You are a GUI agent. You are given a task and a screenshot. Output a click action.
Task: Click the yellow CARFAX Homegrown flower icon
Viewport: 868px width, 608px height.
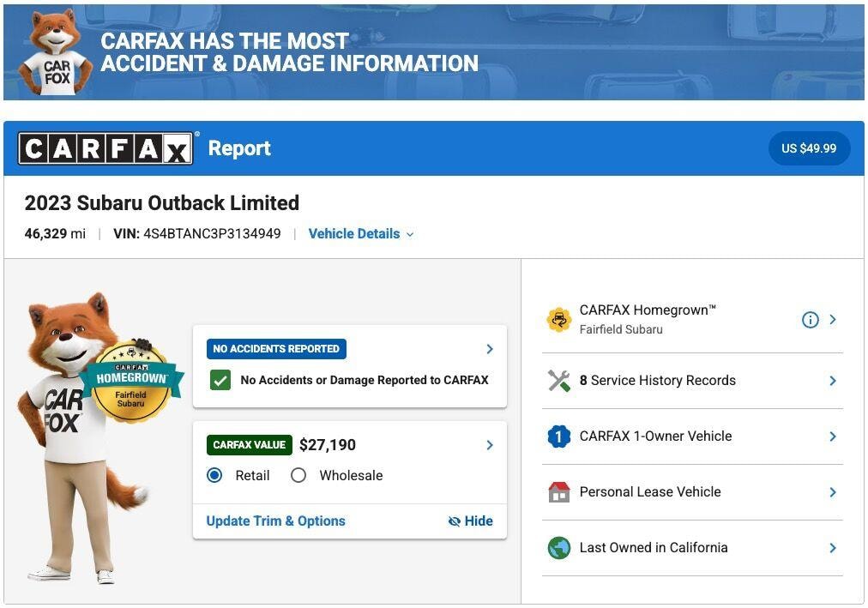pos(558,320)
